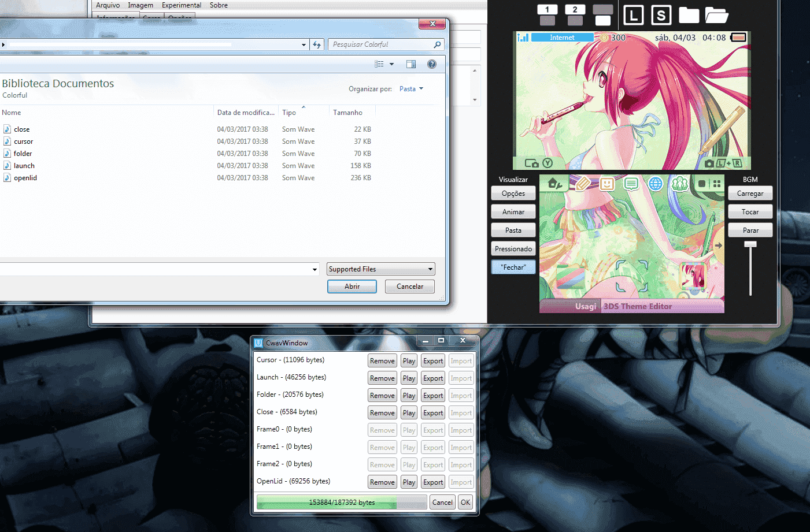Open the Internet Browser globe icon
Screen dimensions: 810x532
pos(656,184)
